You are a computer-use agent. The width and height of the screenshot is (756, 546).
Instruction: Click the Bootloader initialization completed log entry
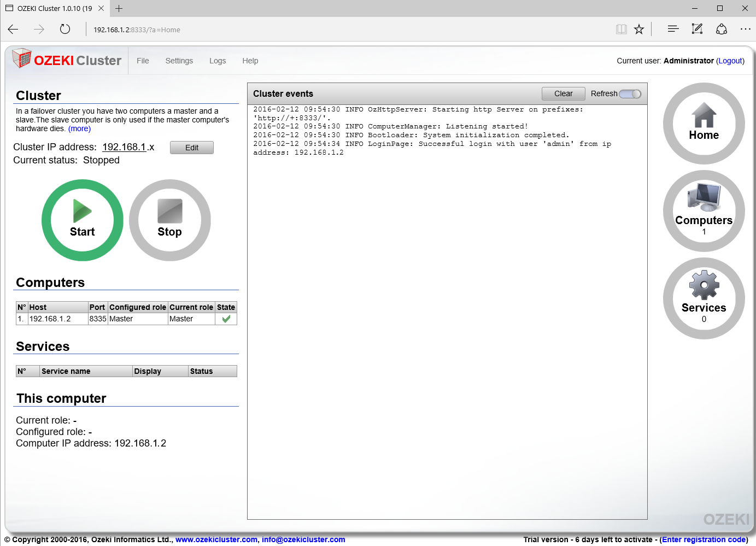pos(411,135)
